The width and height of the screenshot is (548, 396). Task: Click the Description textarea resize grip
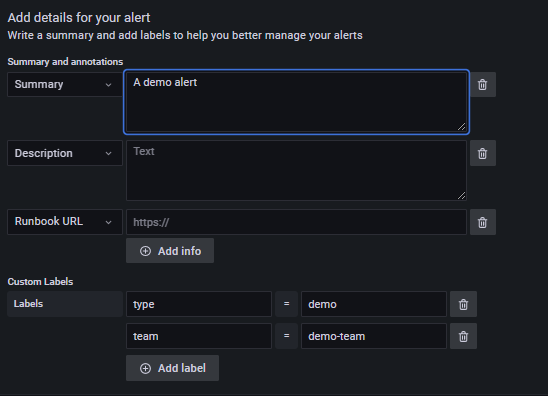462,196
